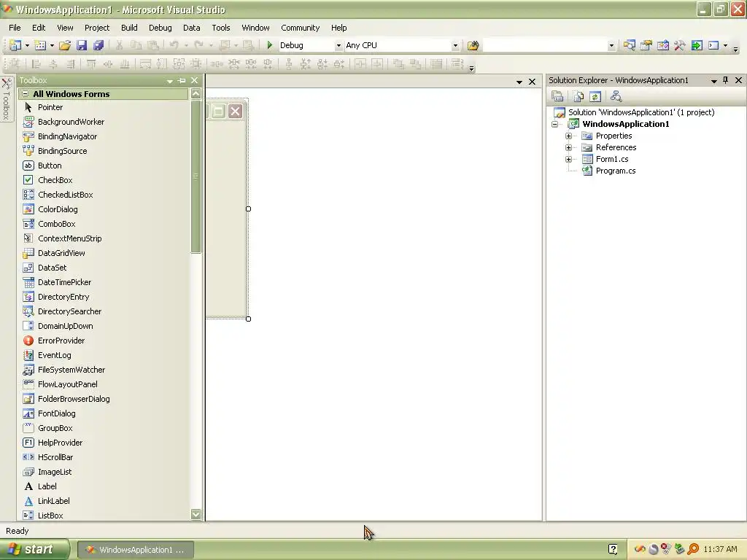Toggle auto-hide pin on Toolbox panel
The width and height of the screenshot is (747, 560).
click(x=182, y=80)
